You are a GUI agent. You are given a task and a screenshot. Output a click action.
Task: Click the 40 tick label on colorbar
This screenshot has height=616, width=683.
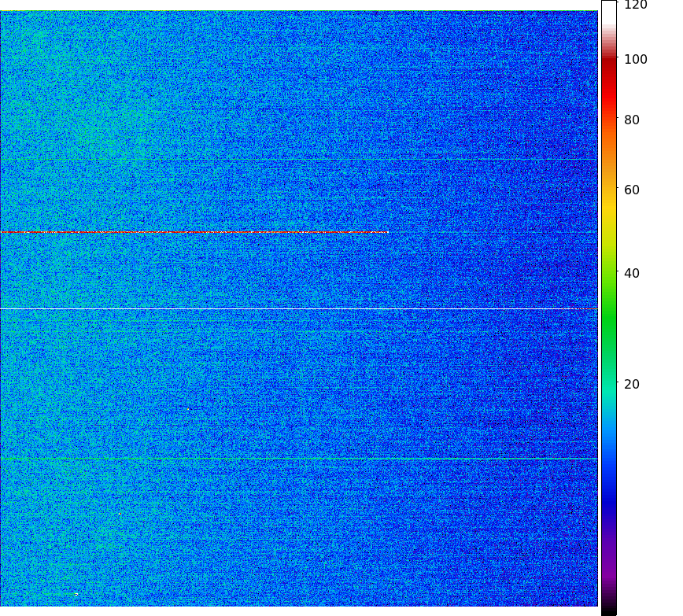(631, 274)
